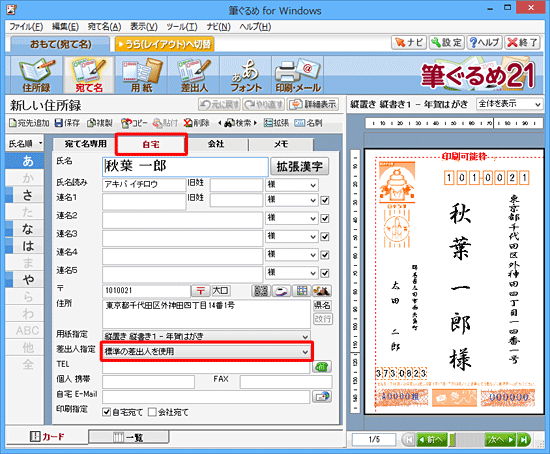Click the 大口 button by postal code
Screen dimensions: 550x454
(221, 291)
